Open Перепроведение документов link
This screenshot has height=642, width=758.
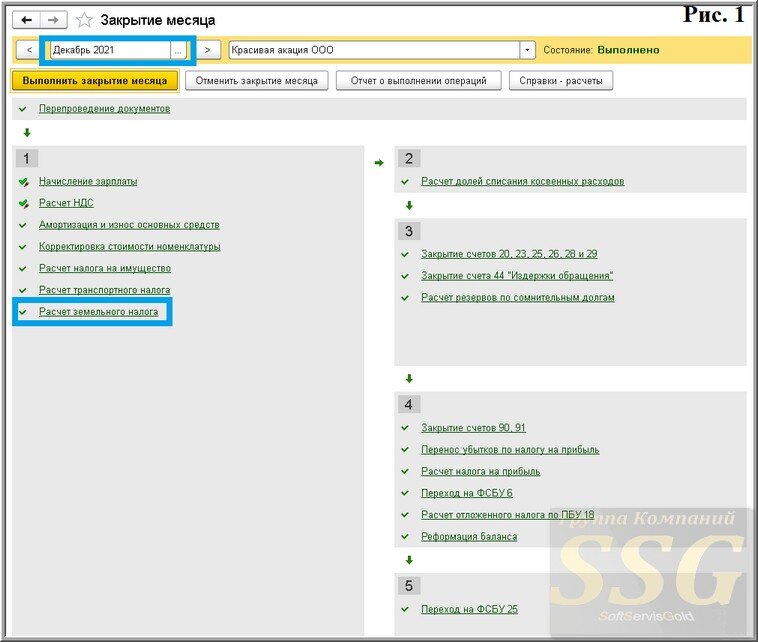[104, 109]
